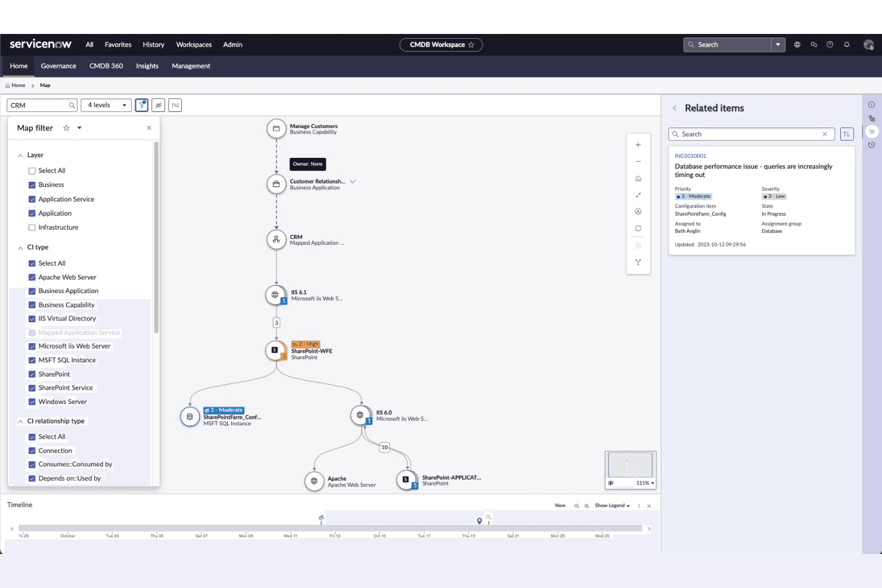Open the Governance tab
The image size is (882, 588).
58,66
